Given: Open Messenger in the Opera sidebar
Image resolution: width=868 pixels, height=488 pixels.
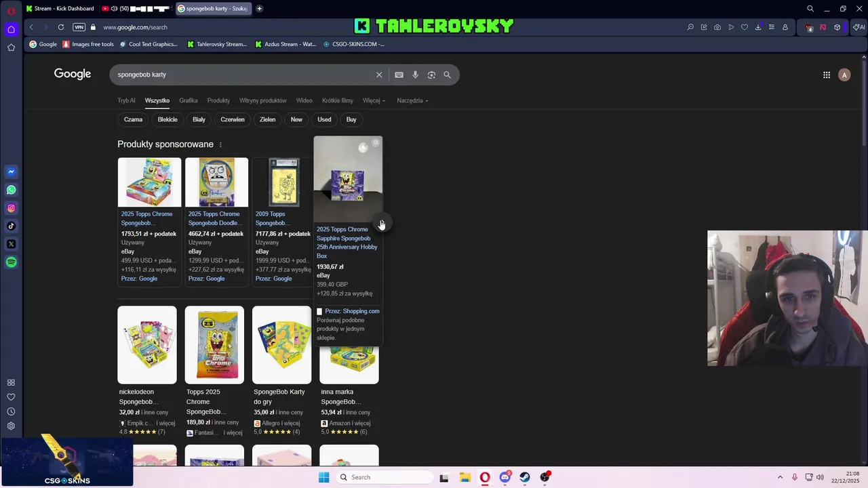Looking at the screenshot, I should point(11,171).
